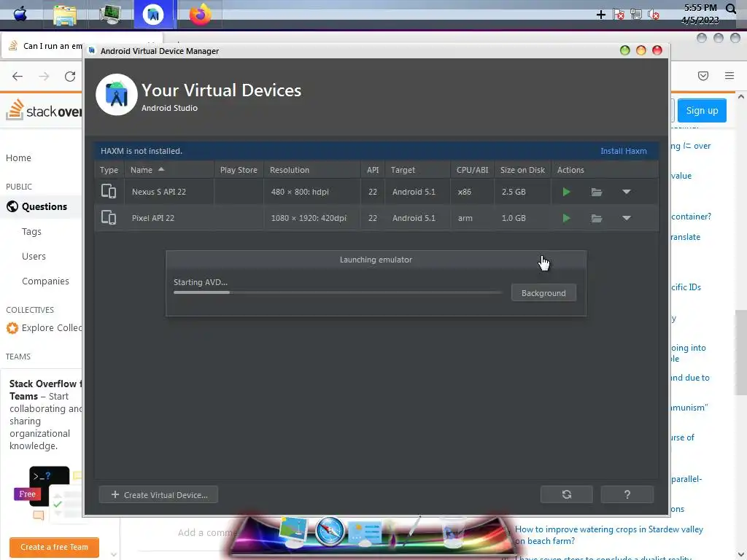The image size is (747, 560).
Task: Click the Pixel API 22 device type icon
Action: 109,217
